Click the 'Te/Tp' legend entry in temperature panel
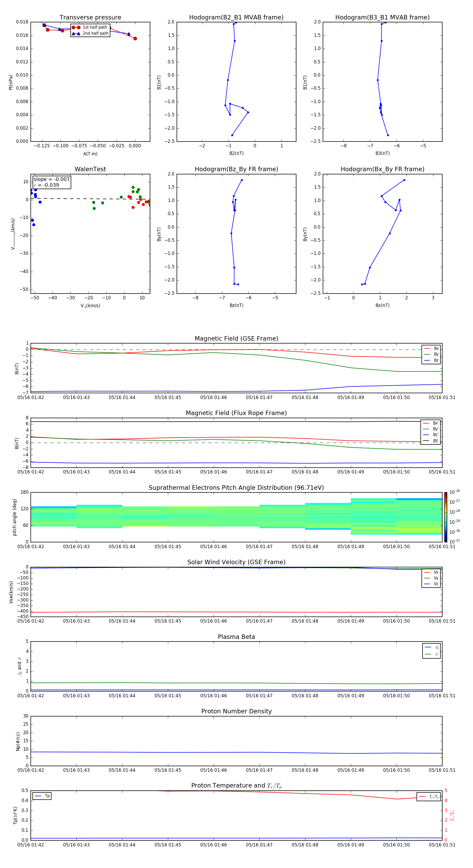 point(429,796)
